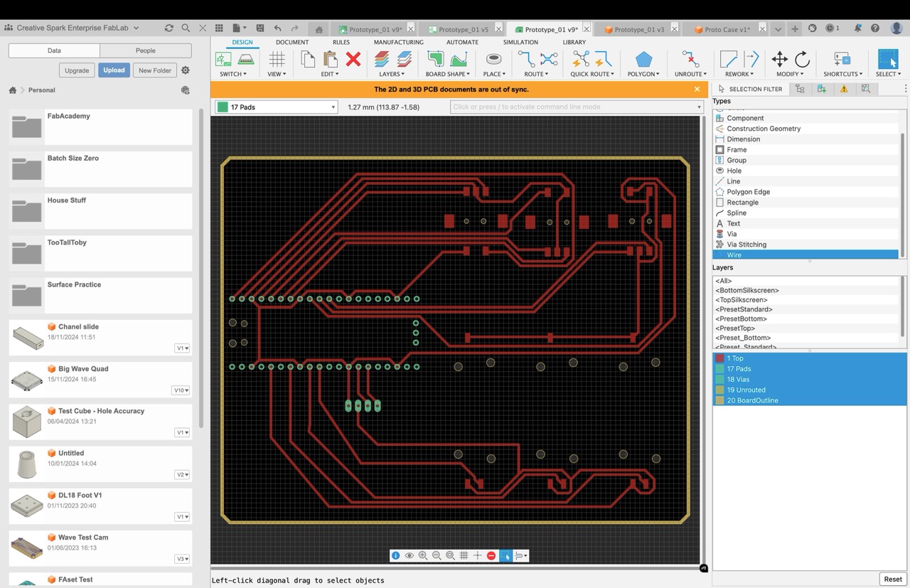Select the Place via/hole icon

493,59
